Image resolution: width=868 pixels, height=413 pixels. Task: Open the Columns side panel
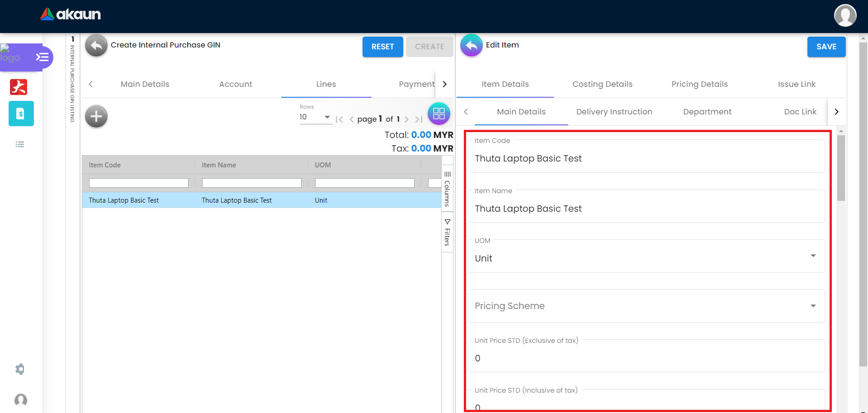pyautogui.click(x=447, y=189)
